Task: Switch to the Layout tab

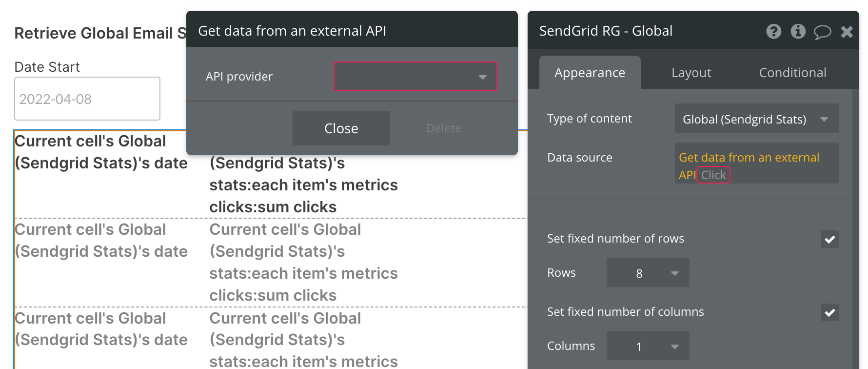Action: 691,72
